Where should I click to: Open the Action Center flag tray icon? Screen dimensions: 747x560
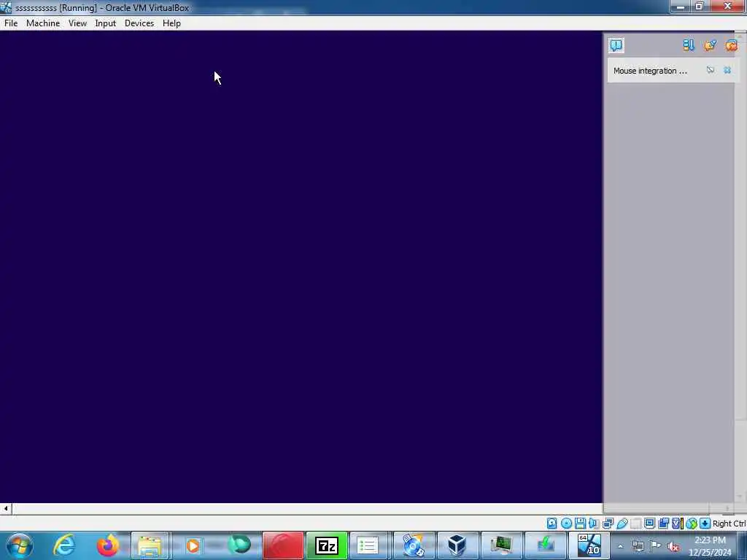point(656,545)
